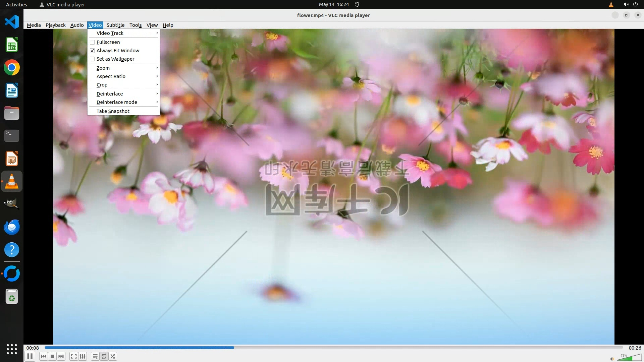Enable Set as Wallpaper checkbox

(92, 59)
